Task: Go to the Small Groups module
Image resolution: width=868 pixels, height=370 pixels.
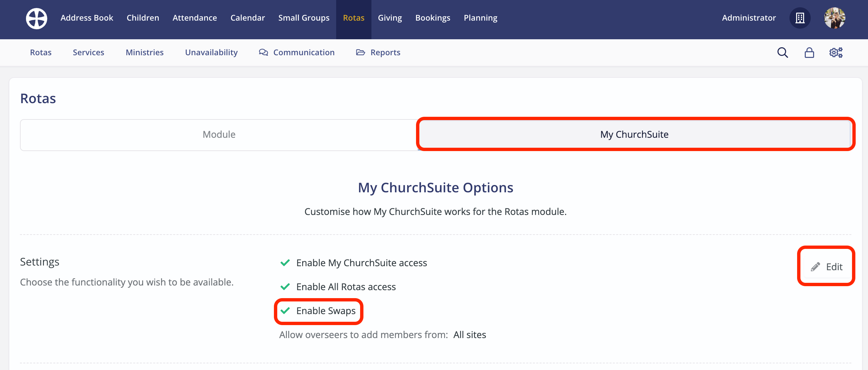Action: pos(304,18)
